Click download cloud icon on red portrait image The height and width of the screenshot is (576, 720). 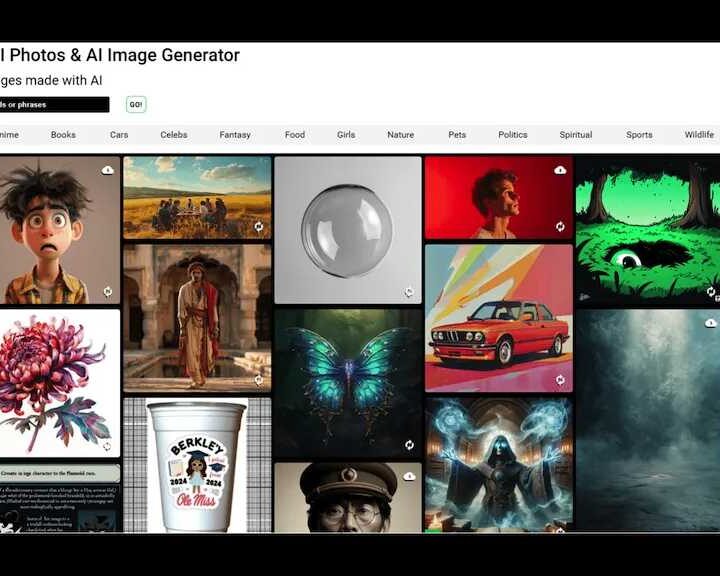[x=560, y=170]
